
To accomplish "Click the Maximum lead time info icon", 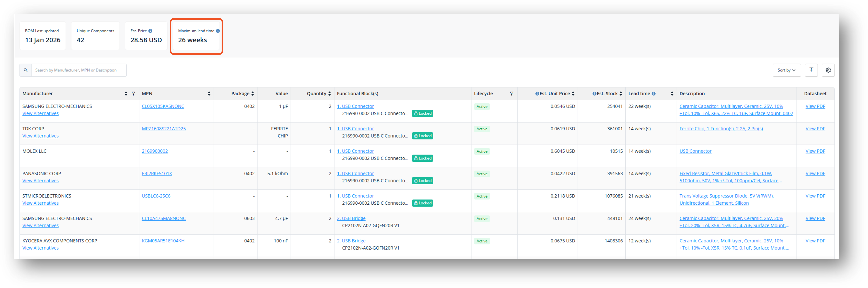I will [218, 31].
